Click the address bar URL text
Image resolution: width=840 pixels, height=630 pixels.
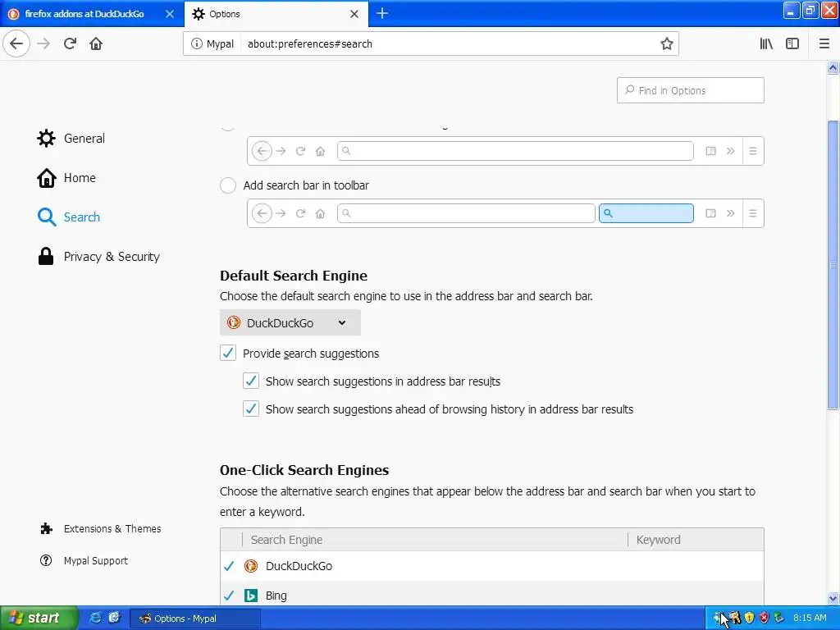click(309, 44)
